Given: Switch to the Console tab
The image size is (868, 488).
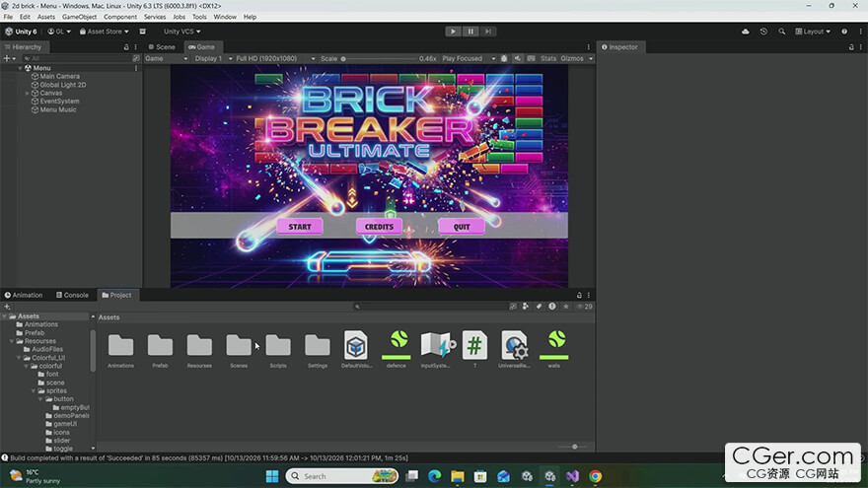Looking at the screenshot, I should pos(72,295).
